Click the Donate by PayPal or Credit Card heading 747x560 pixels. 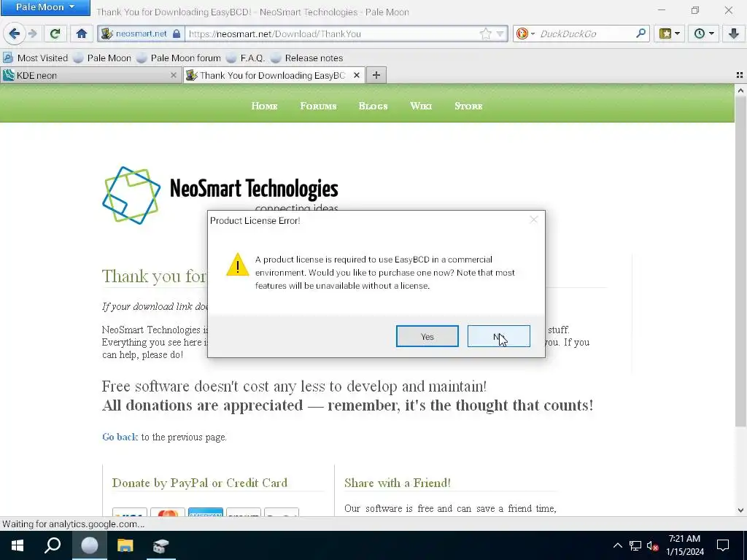(x=200, y=483)
